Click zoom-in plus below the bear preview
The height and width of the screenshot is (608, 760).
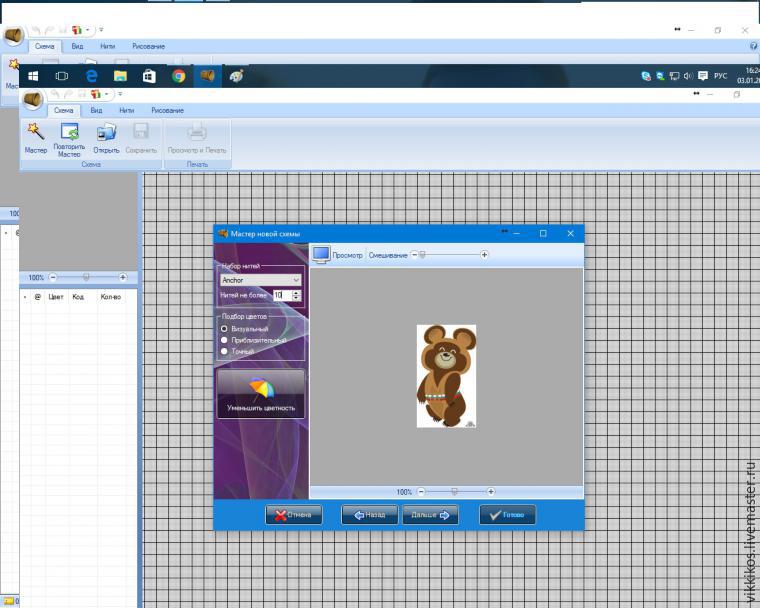pos(491,492)
